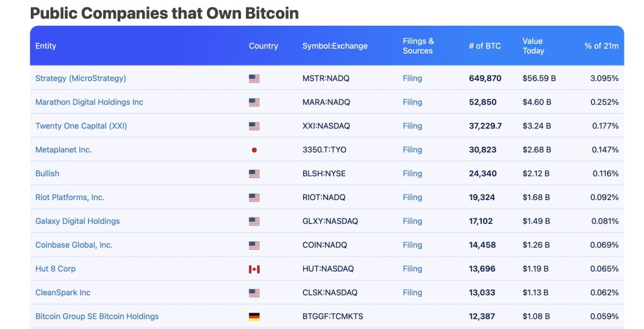Click the US flag for Twenty One Capital
The width and height of the screenshot is (644, 329).
coord(254,126)
